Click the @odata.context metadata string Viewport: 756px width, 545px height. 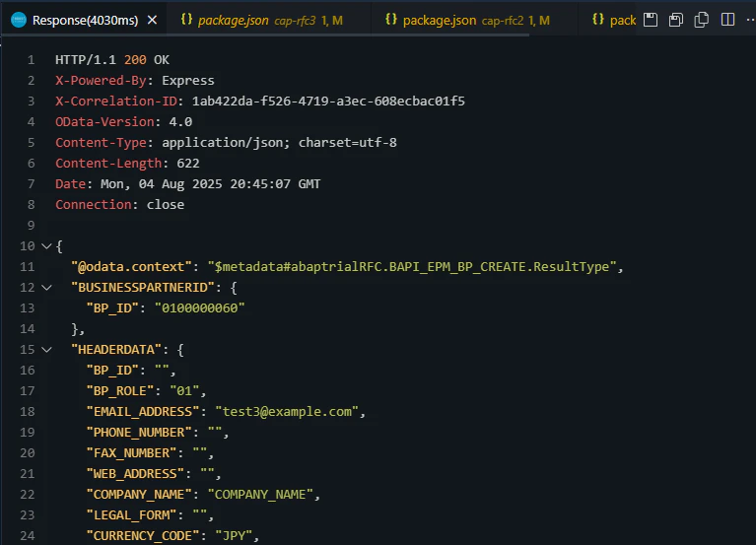tap(412, 267)
